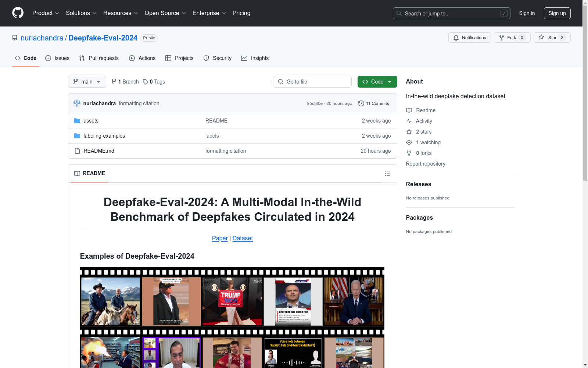Open the Dataset link

point(243,238)
